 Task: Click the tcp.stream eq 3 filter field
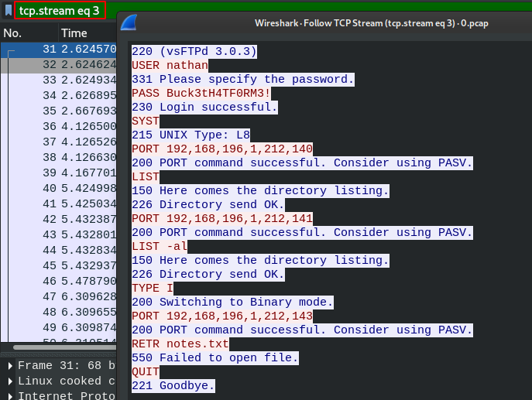60,12
